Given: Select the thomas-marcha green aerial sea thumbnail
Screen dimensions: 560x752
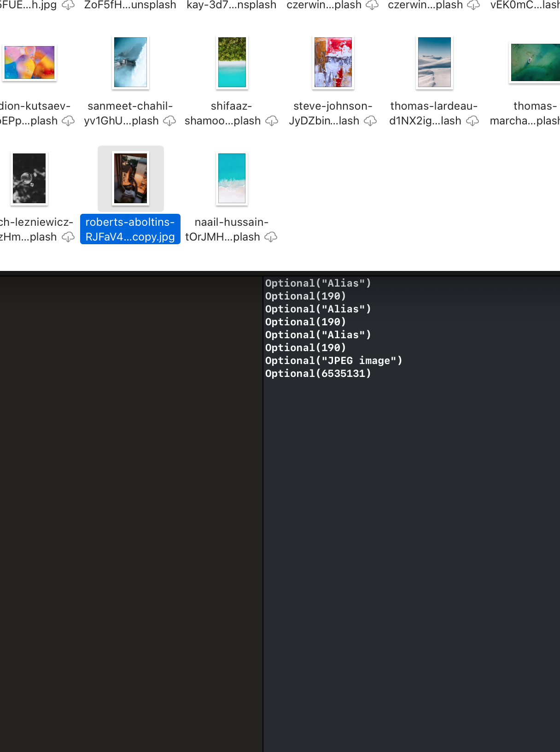Looking at the screenshot, I should (x=535, y=63).
